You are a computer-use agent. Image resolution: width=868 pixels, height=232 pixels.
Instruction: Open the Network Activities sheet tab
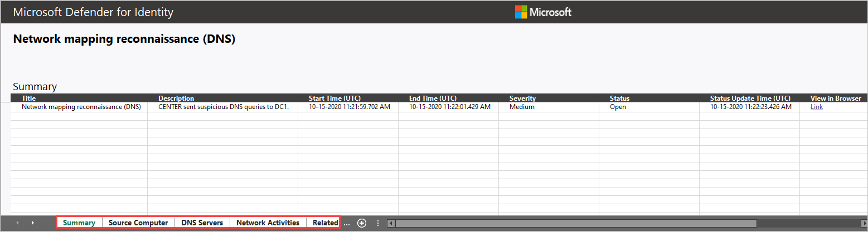268,223
